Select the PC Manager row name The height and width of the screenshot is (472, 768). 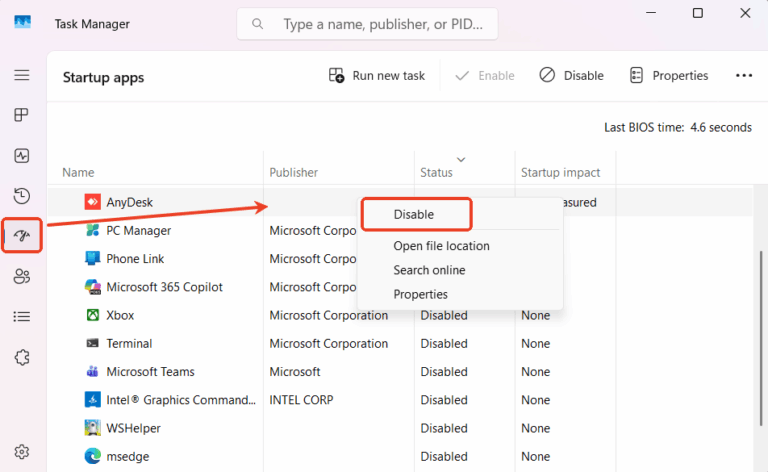pyautogui.click(x=139, y=230)
